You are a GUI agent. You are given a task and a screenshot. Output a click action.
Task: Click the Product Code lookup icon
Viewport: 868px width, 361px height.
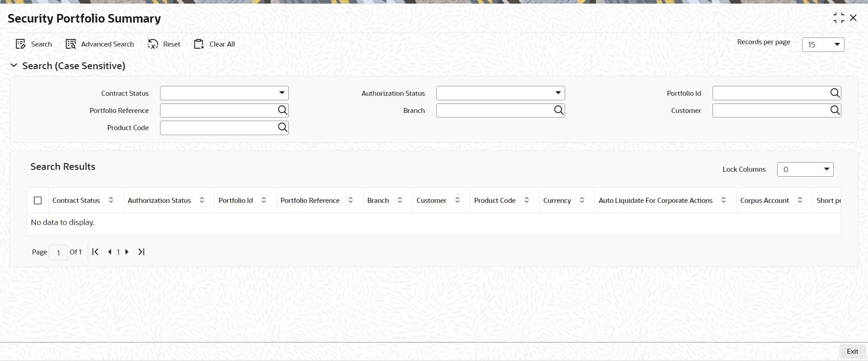coord(283,127)
